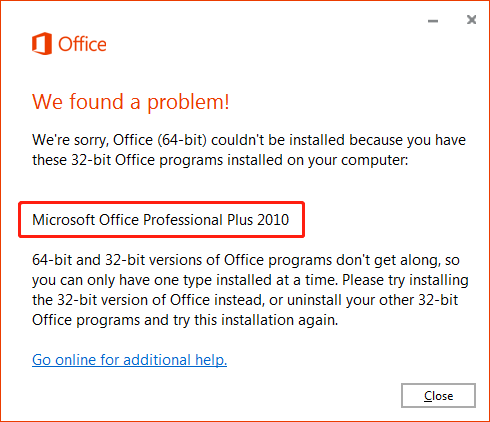The image size is (490, 422).
Task: Click '(64-bit)' in the first sentence
Action: tap(182, 140)
